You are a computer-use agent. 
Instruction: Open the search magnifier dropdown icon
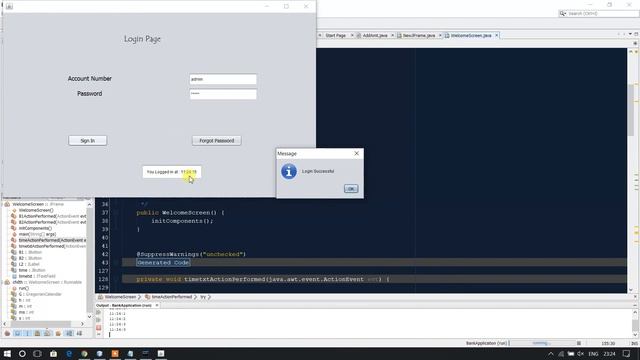click(563, 13)
